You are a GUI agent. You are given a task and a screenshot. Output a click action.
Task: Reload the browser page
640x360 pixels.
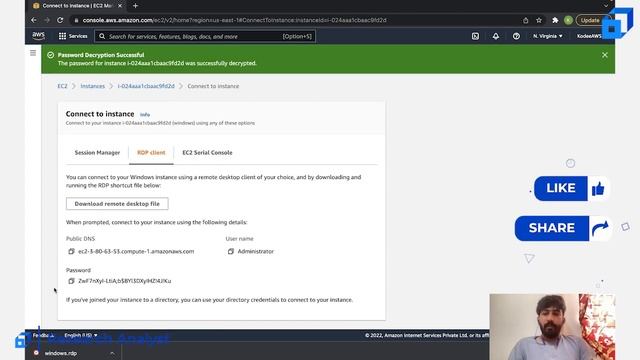[x=60, y=20]
